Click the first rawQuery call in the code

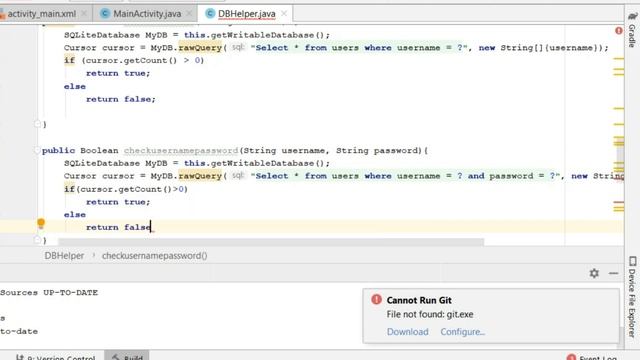point(200,48)
